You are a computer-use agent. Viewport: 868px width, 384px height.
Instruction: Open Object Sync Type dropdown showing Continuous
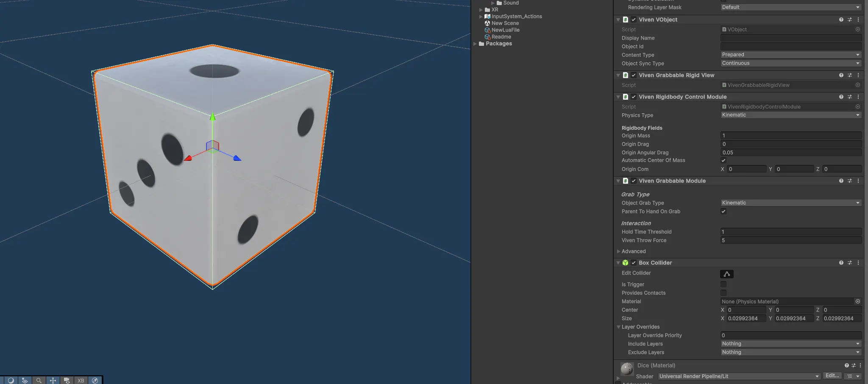(791, 63)
